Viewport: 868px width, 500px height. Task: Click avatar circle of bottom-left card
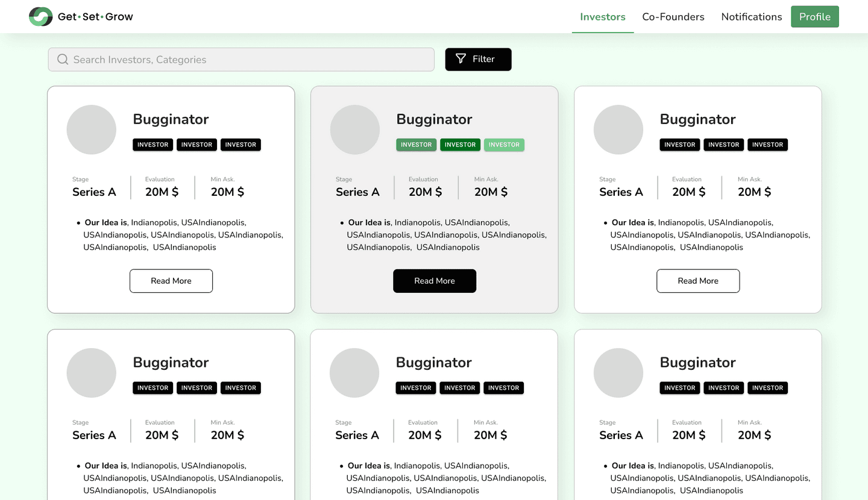click(x=91, y=373)
